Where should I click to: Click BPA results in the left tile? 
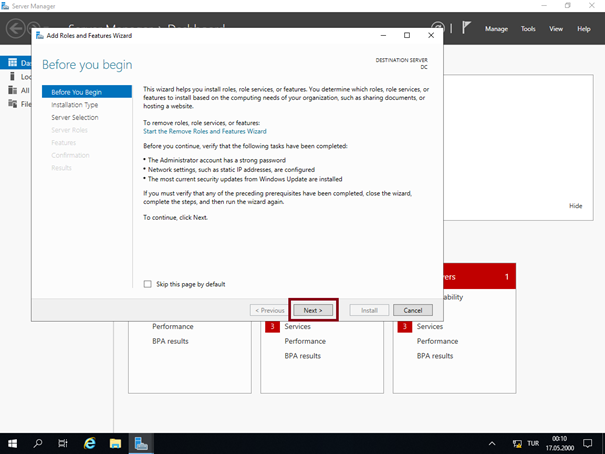tap(170, 341)
